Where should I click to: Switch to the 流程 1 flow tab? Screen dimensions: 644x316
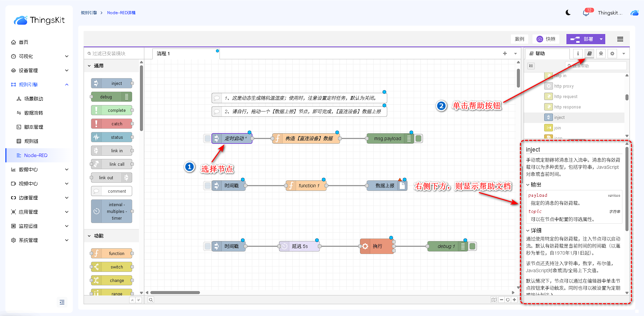click(164, 54)
